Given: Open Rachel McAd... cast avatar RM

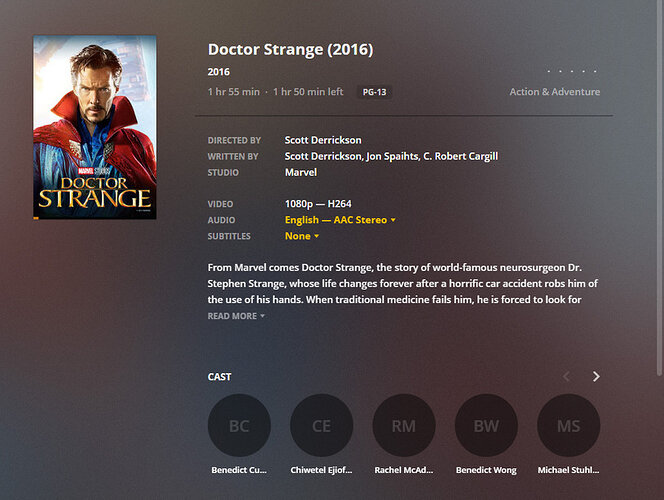Looking at the screenshot, I should [x=404, y=425].
